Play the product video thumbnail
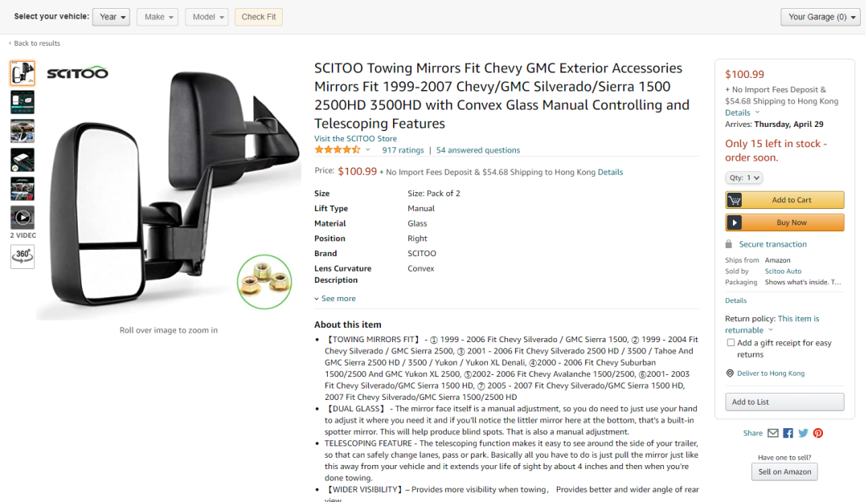Screen dimensions: 868x502 (x=23, y=218)
